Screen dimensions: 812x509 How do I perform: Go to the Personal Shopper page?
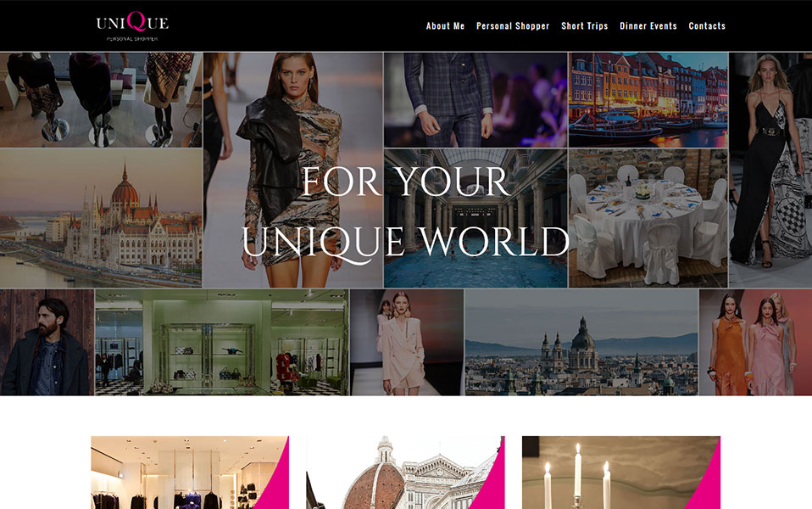pos(513,26)
